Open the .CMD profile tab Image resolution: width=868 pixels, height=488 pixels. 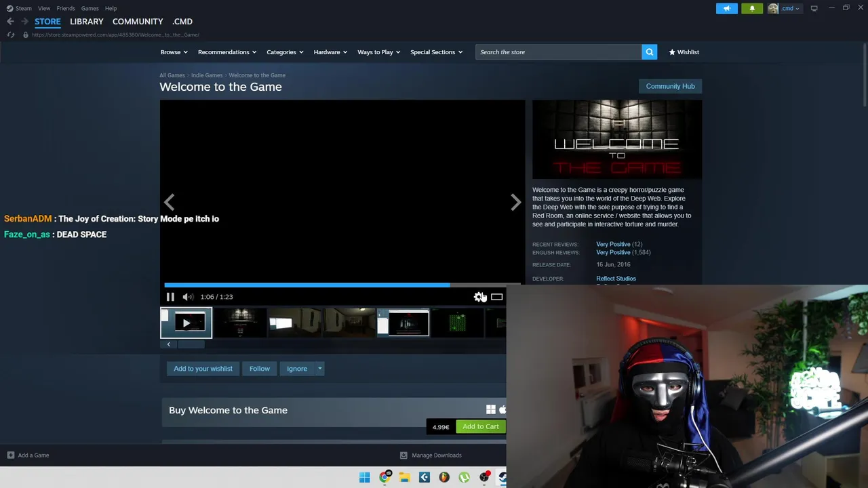point(182,22)
